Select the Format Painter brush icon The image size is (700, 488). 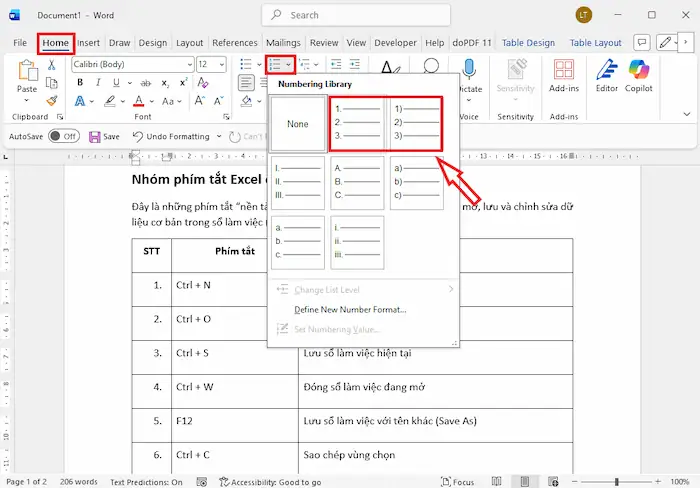52,101
